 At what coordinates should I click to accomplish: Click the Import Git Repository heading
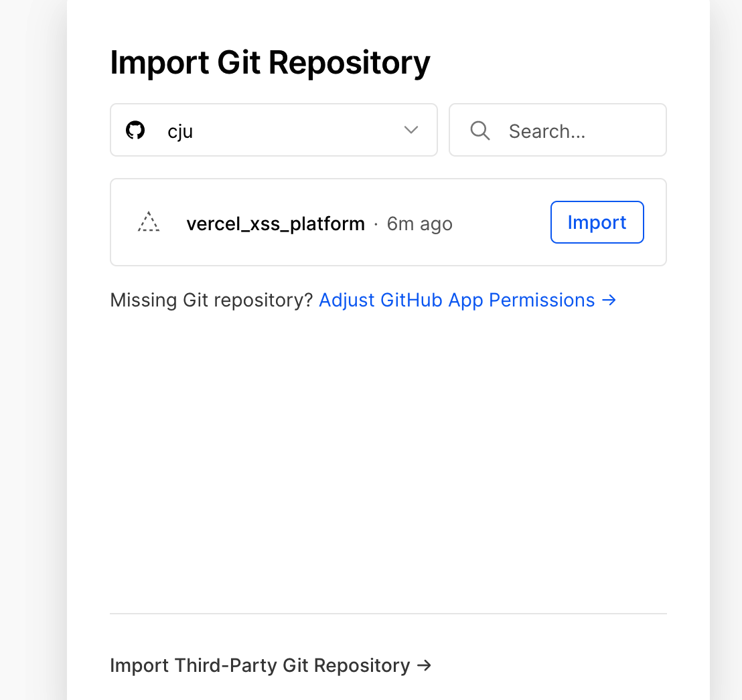click(270, 63)
